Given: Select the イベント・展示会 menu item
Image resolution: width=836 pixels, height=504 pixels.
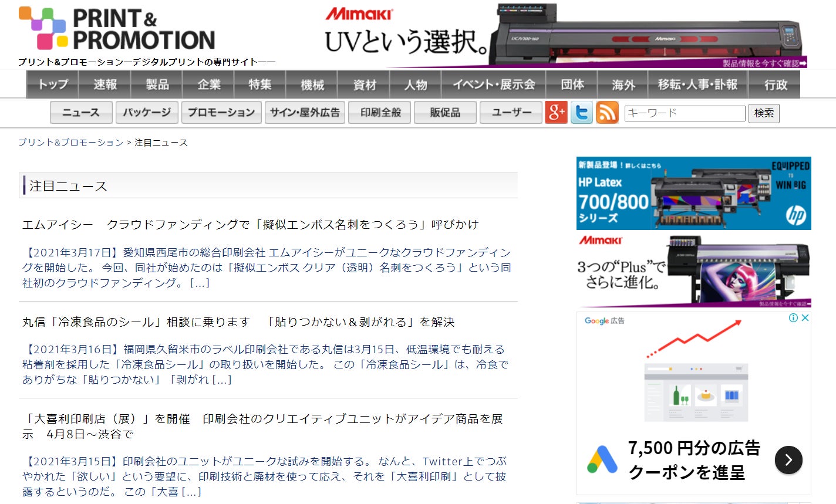Looking at the screenshot, I should tap(493, 84).
